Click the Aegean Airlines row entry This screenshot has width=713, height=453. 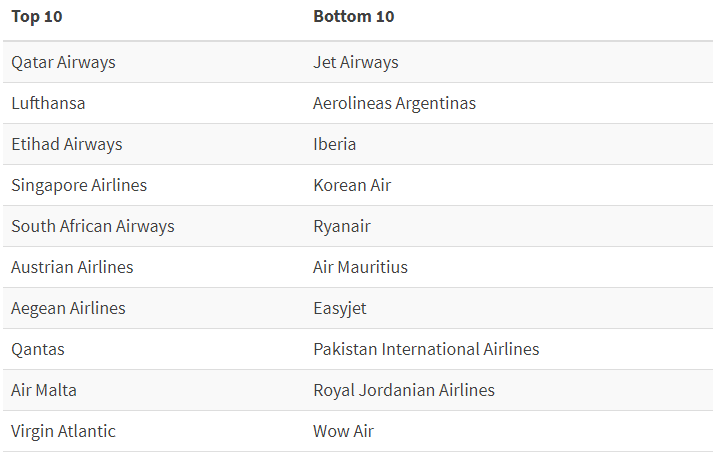point(68,308)
